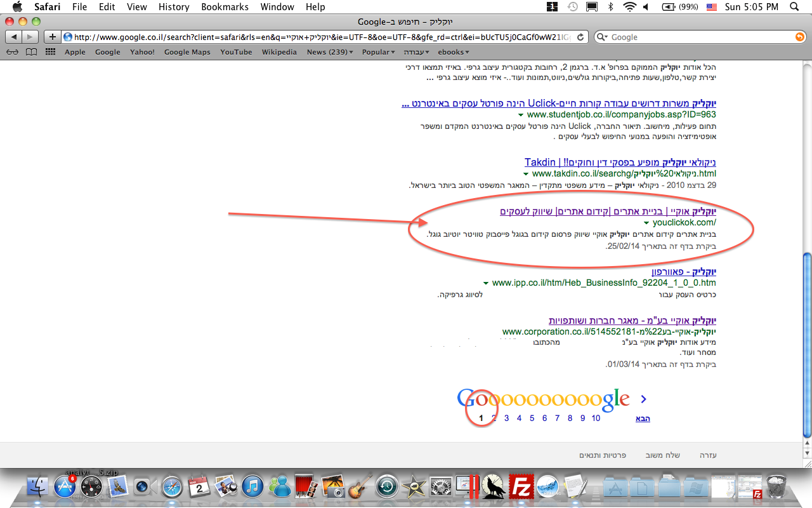Open the Edit menu

(107, 7)
